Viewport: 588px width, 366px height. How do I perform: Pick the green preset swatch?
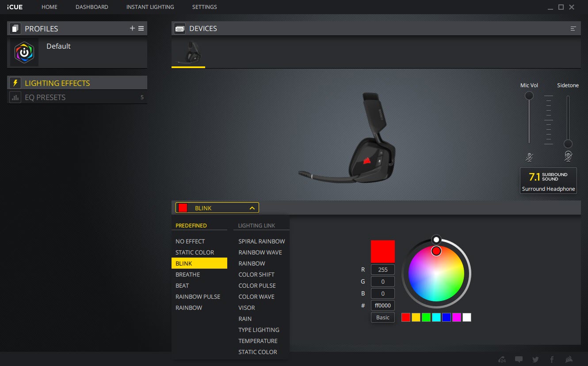click(x=426, y=317)
